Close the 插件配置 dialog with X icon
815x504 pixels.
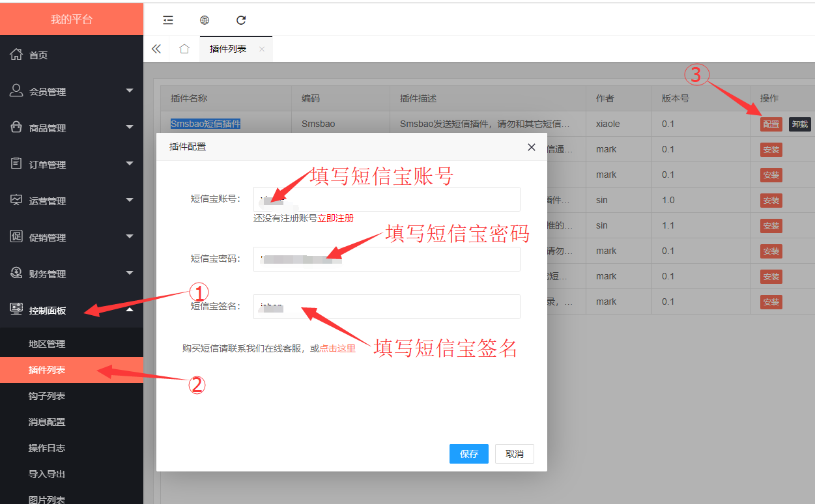[x=532, y=147]
